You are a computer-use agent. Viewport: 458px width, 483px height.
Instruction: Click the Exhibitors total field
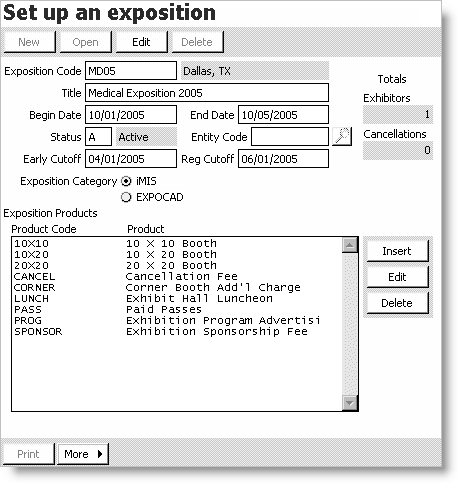coord(398,115)
